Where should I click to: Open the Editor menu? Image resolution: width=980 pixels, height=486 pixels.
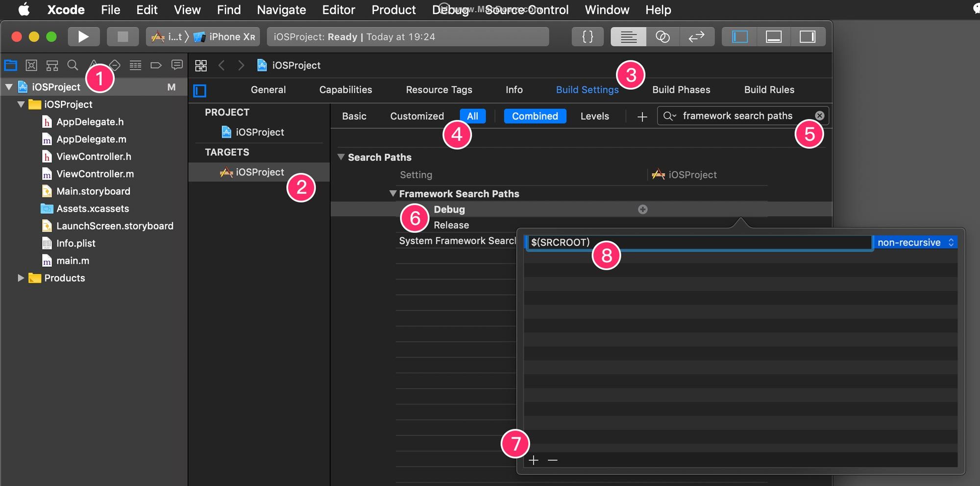point(339,10)
